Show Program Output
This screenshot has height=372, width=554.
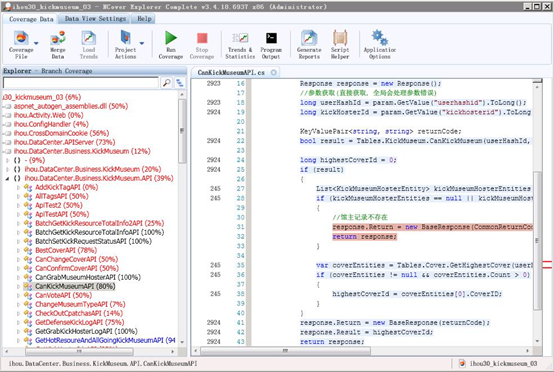271,45
